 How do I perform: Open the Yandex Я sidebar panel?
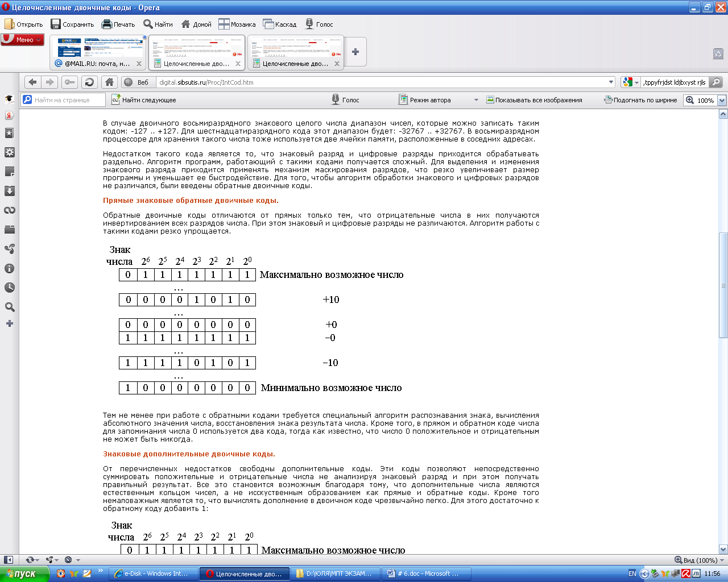9,115
